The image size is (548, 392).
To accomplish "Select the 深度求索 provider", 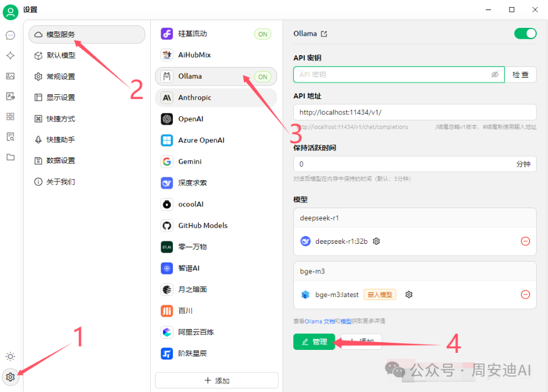I will pyautogui.click(x=216, y=183).
